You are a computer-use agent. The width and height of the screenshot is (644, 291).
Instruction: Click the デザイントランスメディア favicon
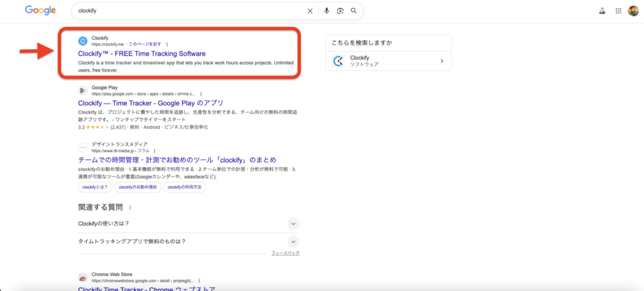tap(83, 147)
